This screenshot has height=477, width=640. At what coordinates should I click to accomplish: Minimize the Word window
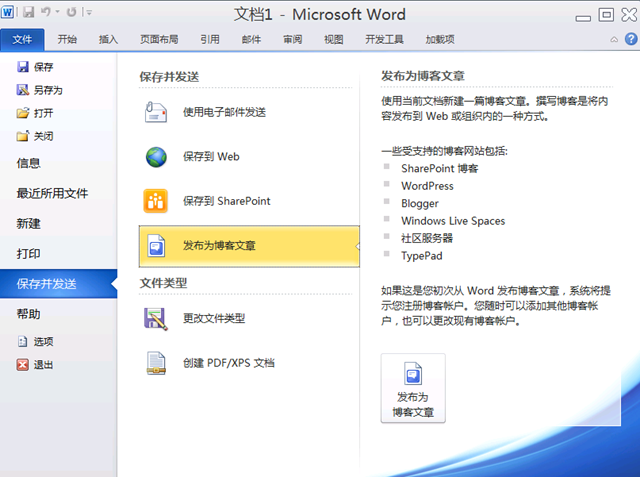tap(583, 18)
